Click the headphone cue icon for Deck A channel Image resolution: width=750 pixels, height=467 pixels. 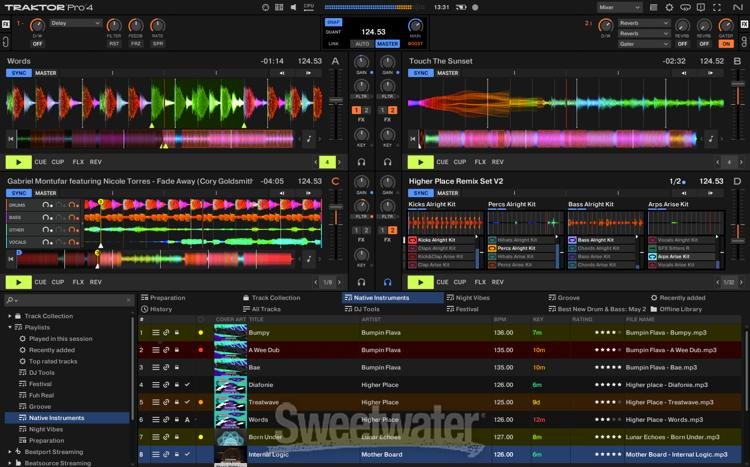point(362,162)
